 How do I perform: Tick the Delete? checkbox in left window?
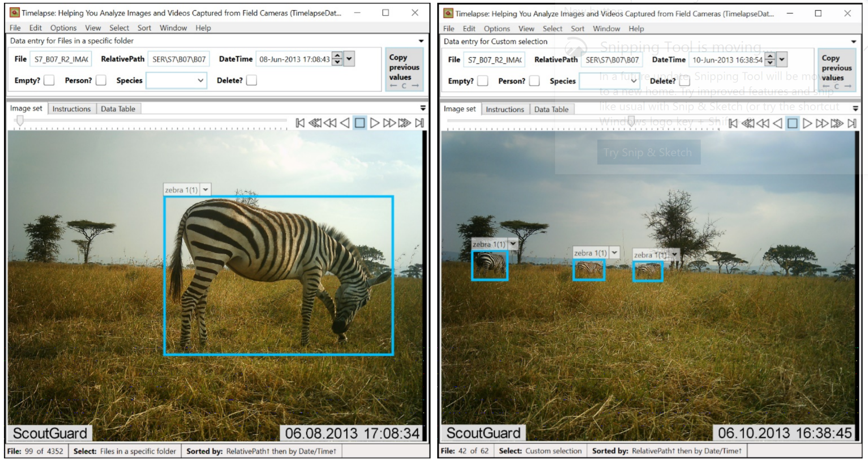point(251,80)
